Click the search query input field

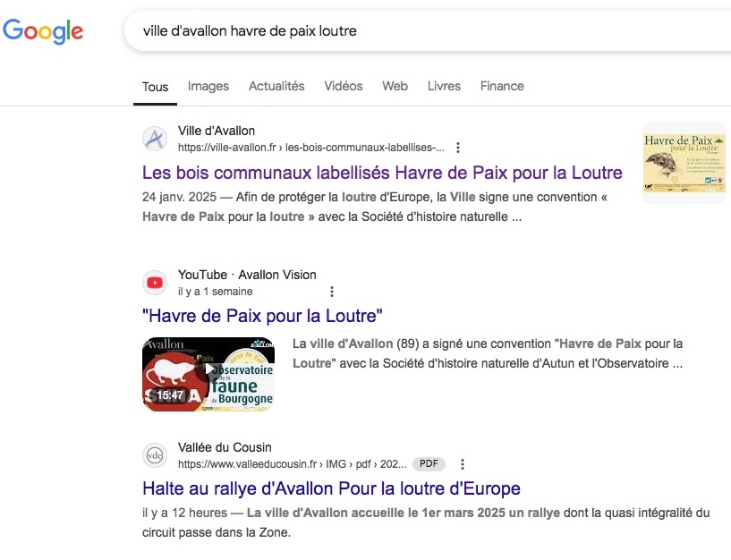428,30
